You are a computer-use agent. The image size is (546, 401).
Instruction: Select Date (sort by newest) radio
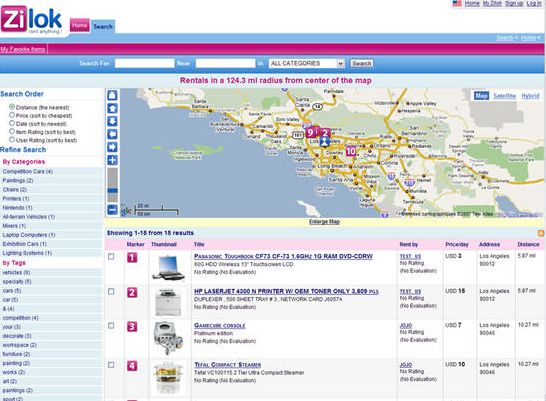(x=12, y=123)
